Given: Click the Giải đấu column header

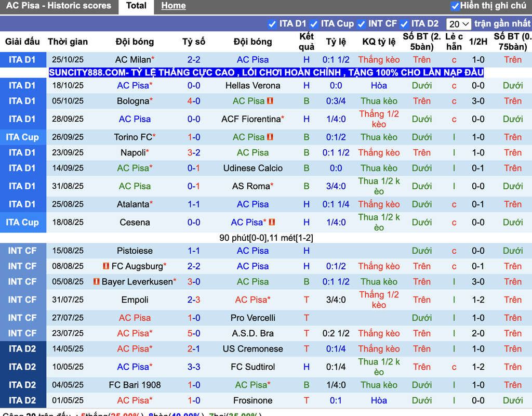Looking at the screenshot, I should [x=22, y=42].
